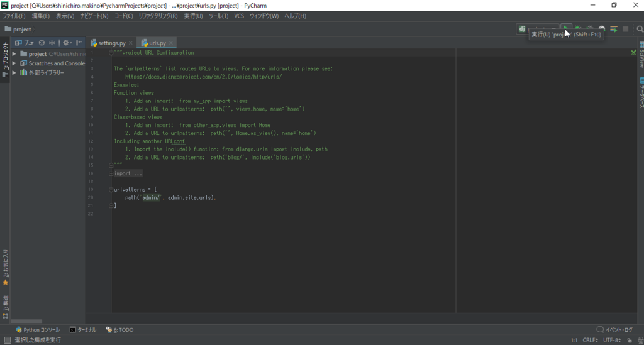Open ウィンドウ(W) menu
The image size is (644, 345).
point(264,16)
